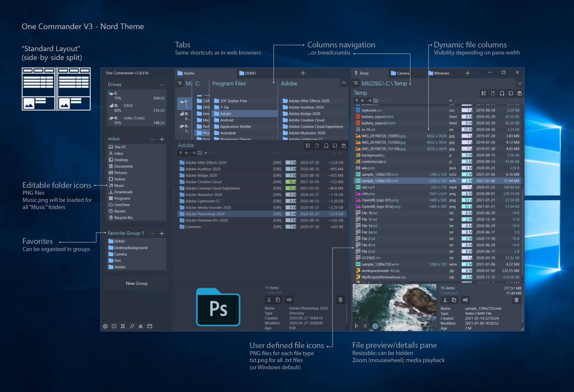This screenshot has width=574, height=392.
Task: Click the New Folder icon in Temp toolbar
Action: 501,93
